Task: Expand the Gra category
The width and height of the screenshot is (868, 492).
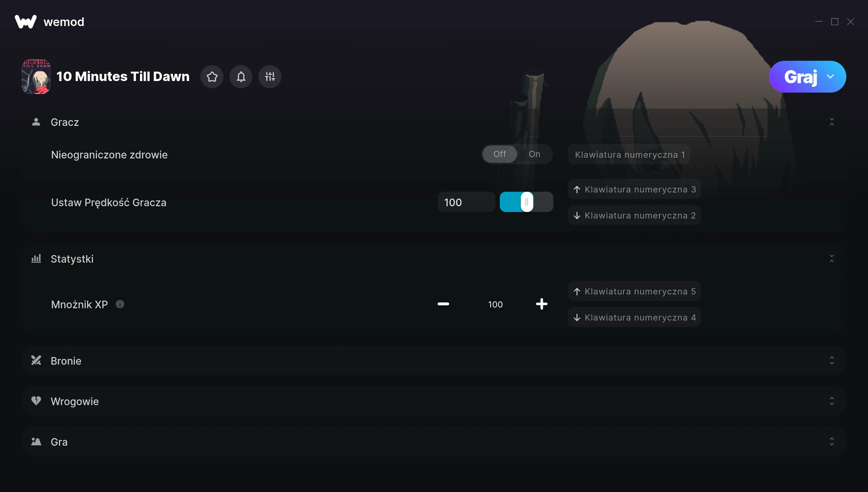Action: [x=831, y=442]
